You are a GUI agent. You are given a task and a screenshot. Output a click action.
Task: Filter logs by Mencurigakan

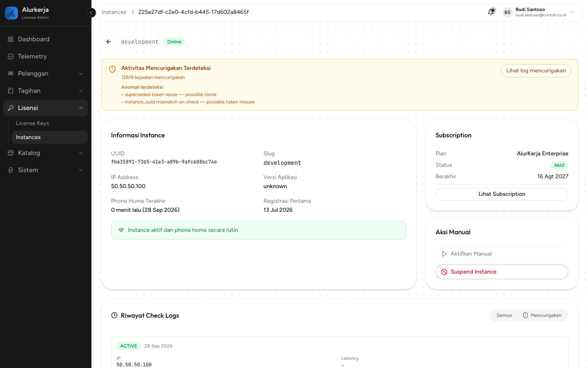(x=542, y=315)
